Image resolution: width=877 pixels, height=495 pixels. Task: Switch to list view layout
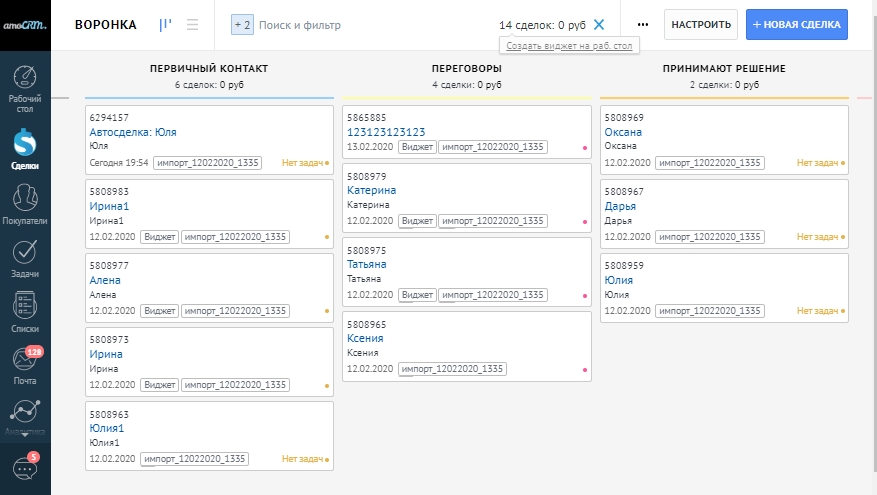[x=192, y=25]
